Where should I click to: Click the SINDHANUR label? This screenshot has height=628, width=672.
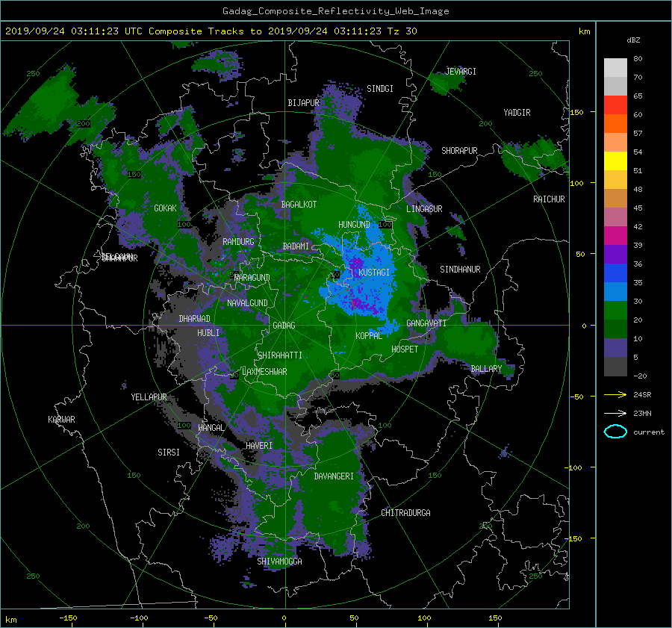pyautogui.click(x=460, y=270)
